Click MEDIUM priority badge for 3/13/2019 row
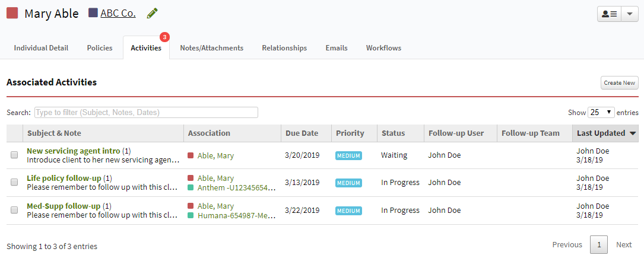This screenshot has height=255, width=644. pos(348,183)
